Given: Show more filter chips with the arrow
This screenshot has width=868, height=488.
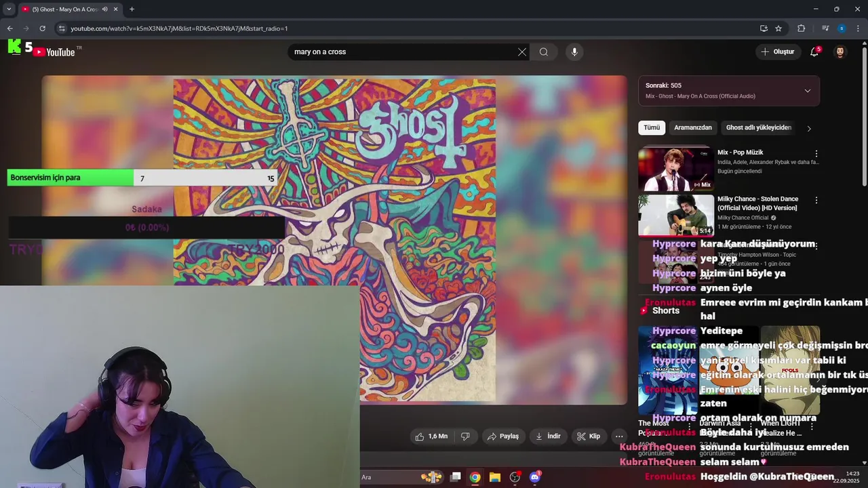Looking at the screenshot, I should (808, 128).
